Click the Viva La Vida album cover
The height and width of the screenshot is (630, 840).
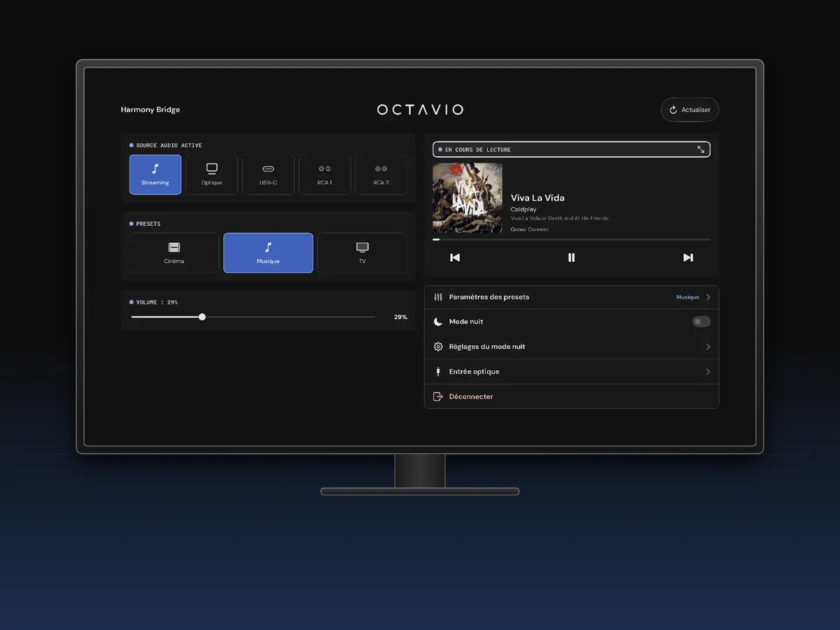(x=468, y=198)
